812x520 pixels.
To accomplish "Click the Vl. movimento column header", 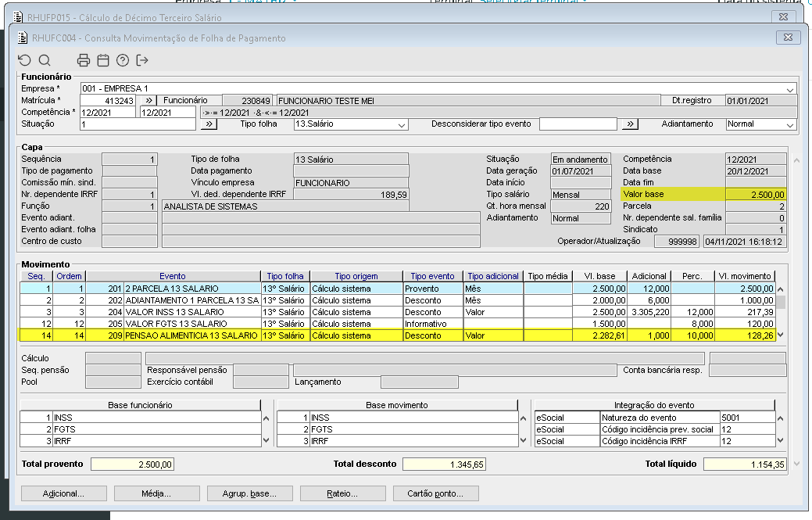I will (x=746, y=276).
